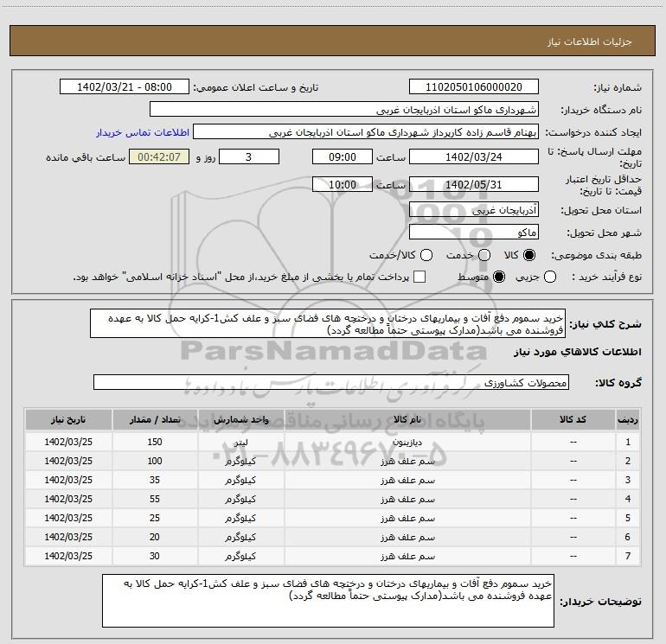Click the تعداد / مقدار column header

click(155, 420)
